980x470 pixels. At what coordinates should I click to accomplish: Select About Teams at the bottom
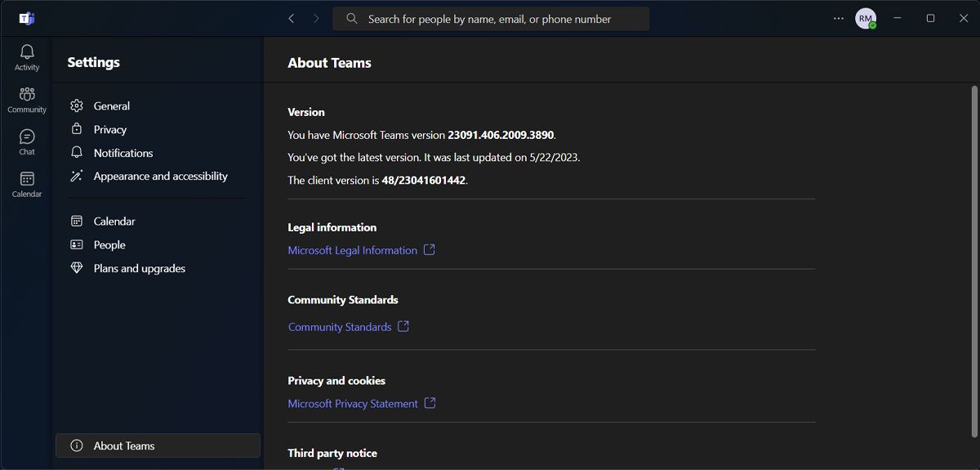(158, 445)
